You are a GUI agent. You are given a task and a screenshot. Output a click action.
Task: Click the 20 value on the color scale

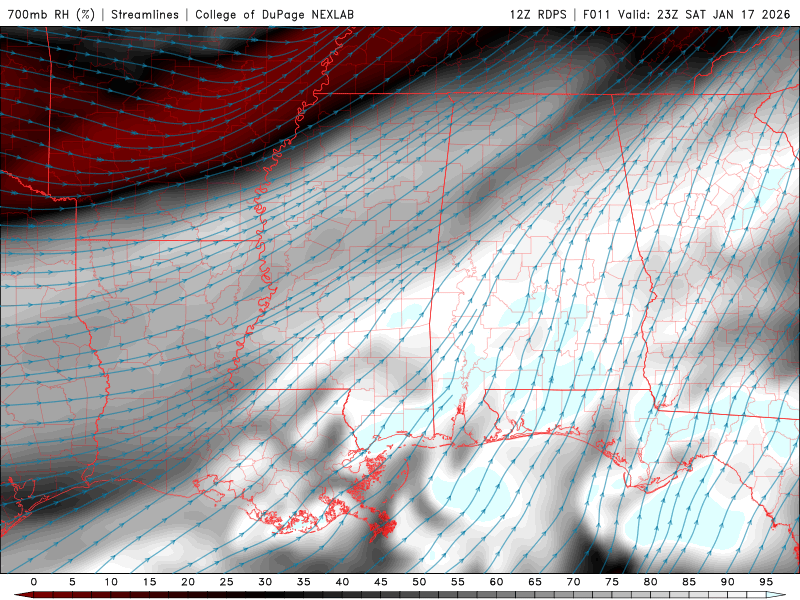coord(188,582)
